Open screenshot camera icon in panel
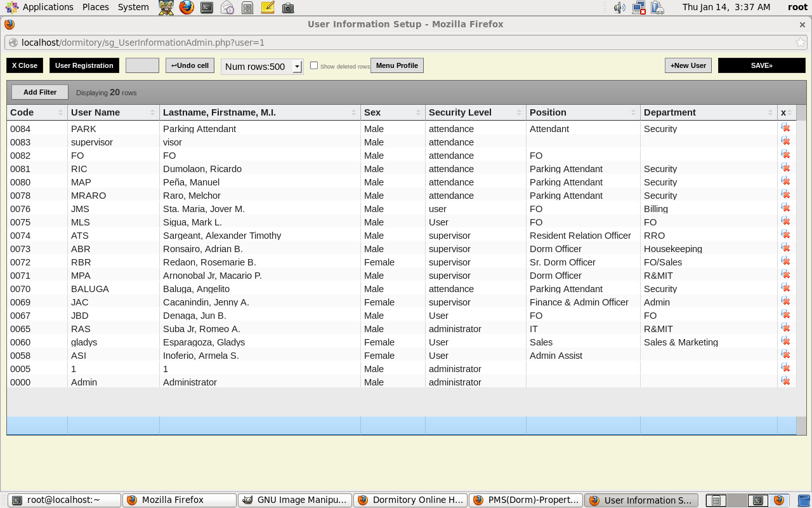Screen dimensions: 812x508 pyautogui.click(x=288, y=8)
